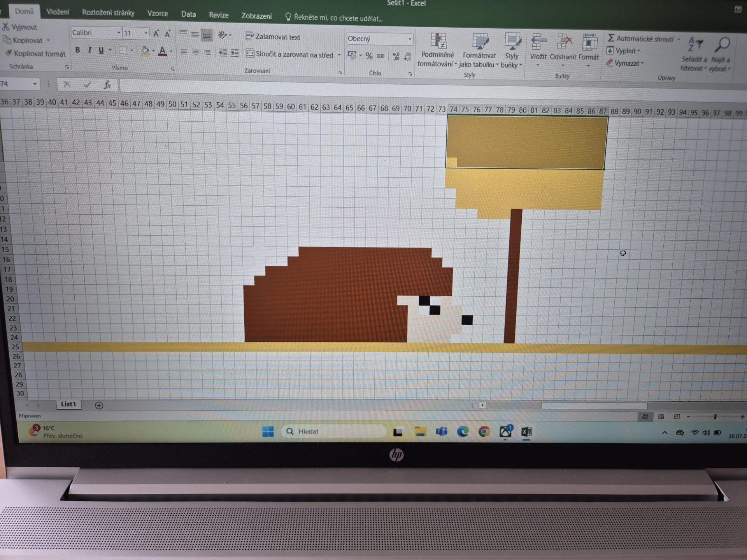Add a new sheet with plus
This screenshot has height=560, width=747.
coord(99,406)
